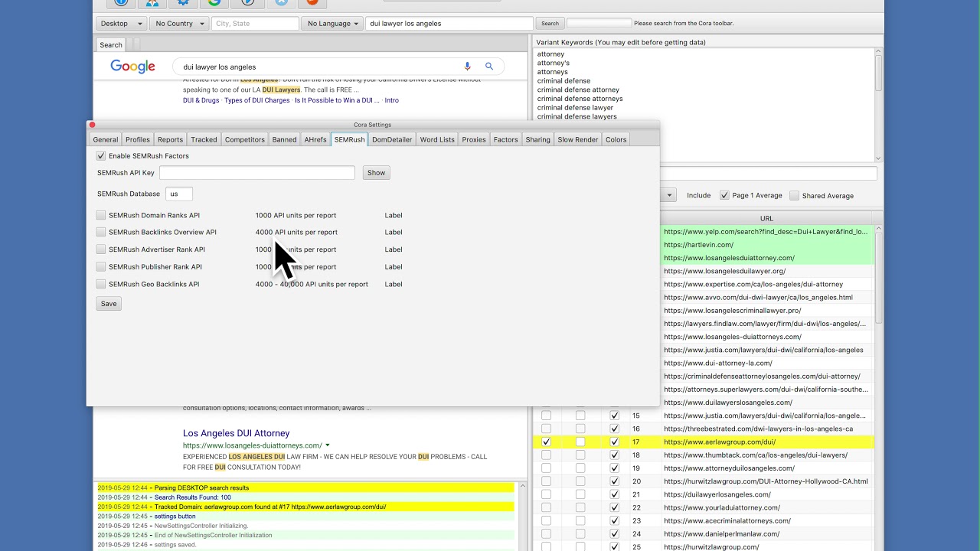Click the Google search box text
The width and height of the screenshot is (980, 551).
(x=219, y=67)
